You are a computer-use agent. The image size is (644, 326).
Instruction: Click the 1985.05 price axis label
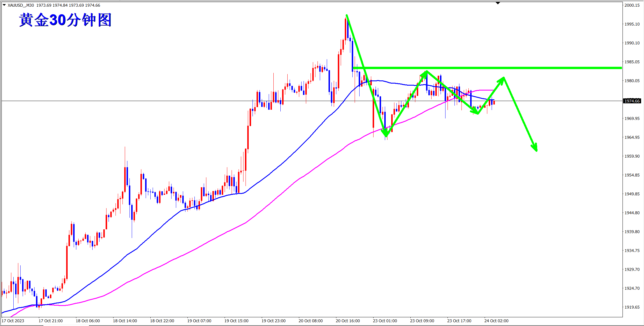point(632,62)
